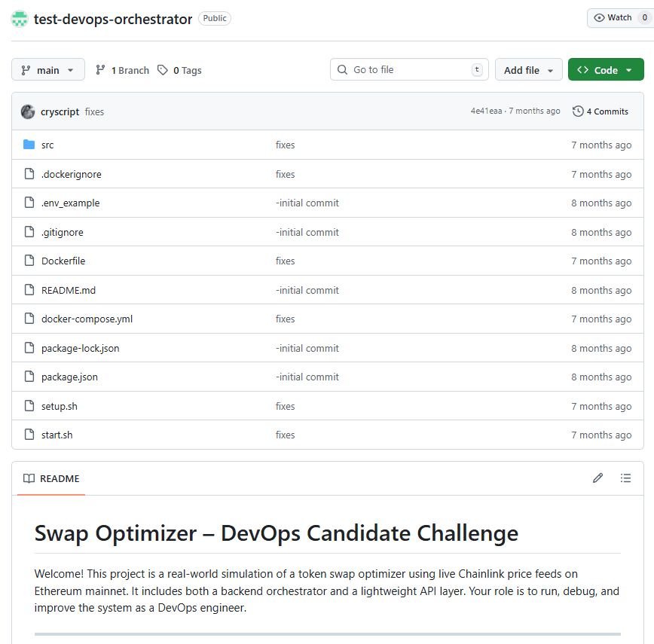The width and height of the screenshot is (654, 644).
Task: Open the src folder icon
Action: (30, 145)
